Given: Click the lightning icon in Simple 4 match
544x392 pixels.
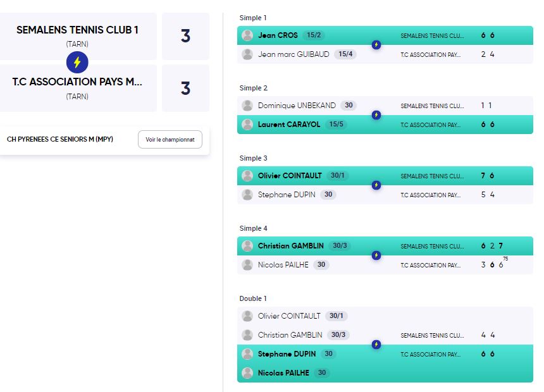Looking at the screenshot, I should pyautogui.click(x=376, y=255).
